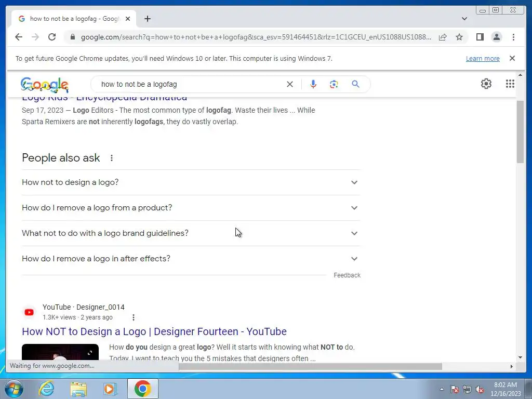532x399 pixels.
Task: Open the Windows Start menu
Action: click(14, 389)
